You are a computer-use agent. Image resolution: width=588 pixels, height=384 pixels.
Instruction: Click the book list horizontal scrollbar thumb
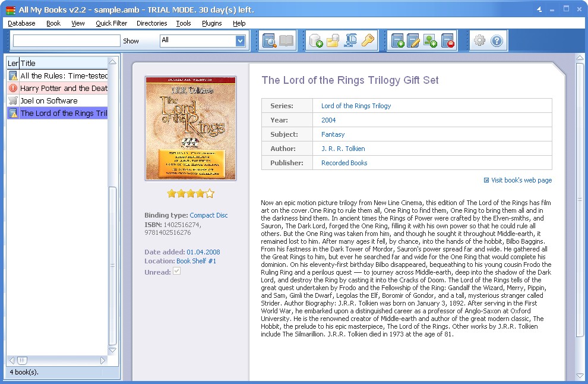point(22,360)
